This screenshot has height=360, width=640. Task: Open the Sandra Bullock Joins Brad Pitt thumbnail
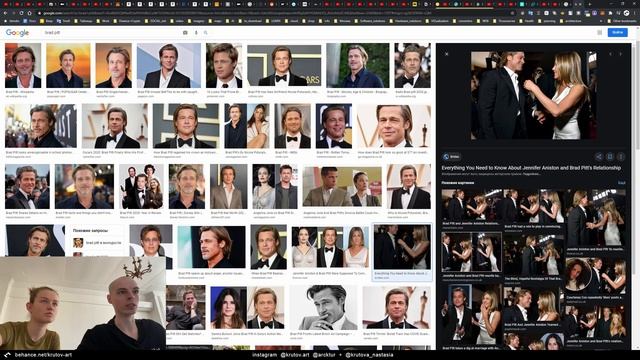coord(247,308)
